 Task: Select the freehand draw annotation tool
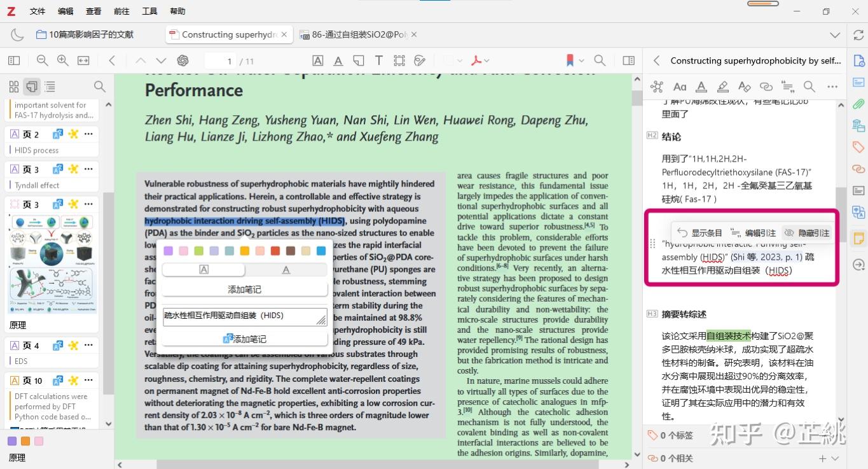(420, 60)
